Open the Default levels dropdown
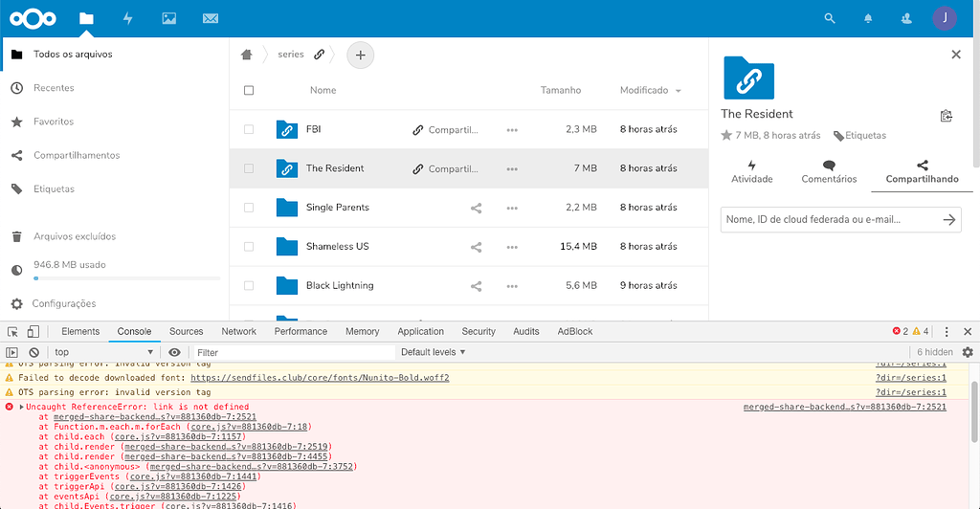980x509 pixels. pos(434,352)
